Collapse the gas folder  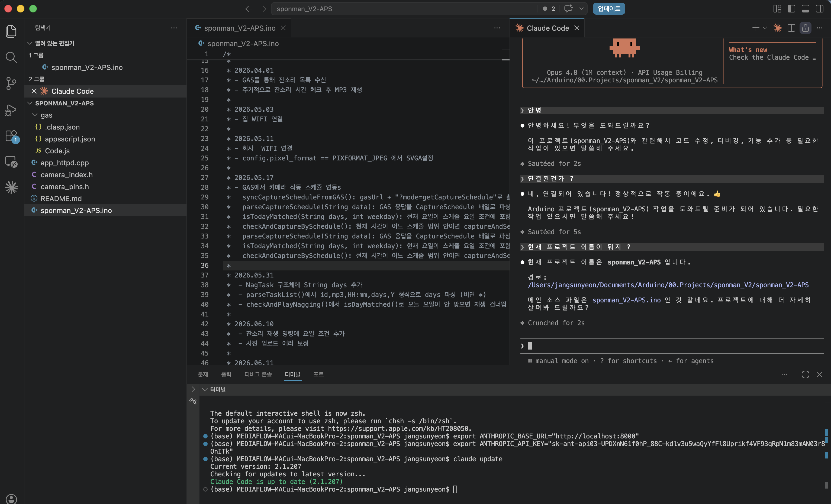click(x=34, y=115)
